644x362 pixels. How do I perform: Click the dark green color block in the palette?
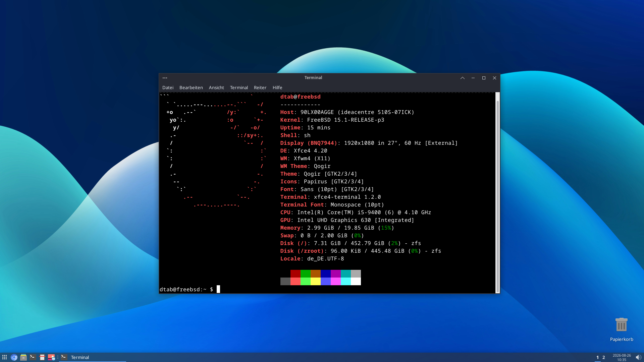point(306,274)
